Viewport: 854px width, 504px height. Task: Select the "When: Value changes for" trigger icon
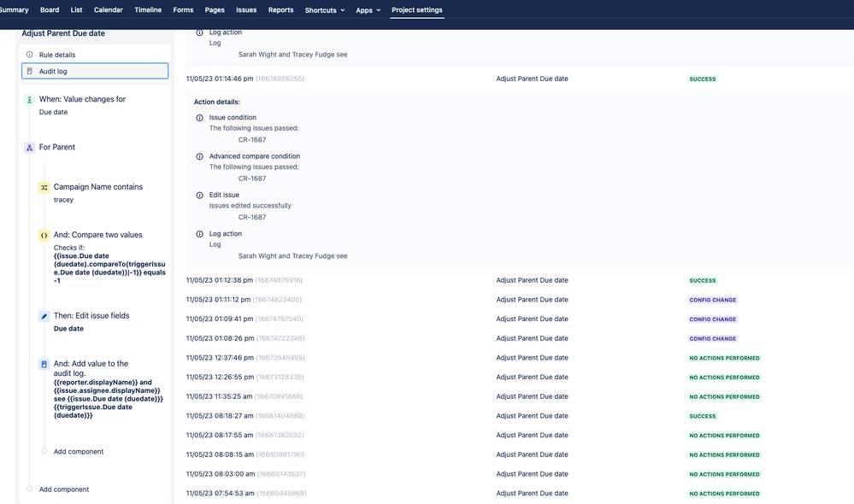tap(29, 99)
